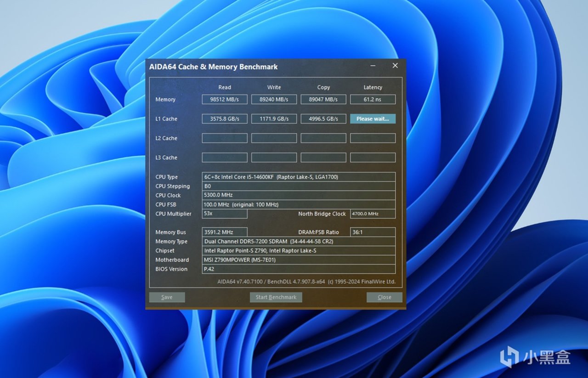Image resolution: width=588 pixels, height=378 pixels.
Task: Click the Write column header
Action: coord(274,87)
